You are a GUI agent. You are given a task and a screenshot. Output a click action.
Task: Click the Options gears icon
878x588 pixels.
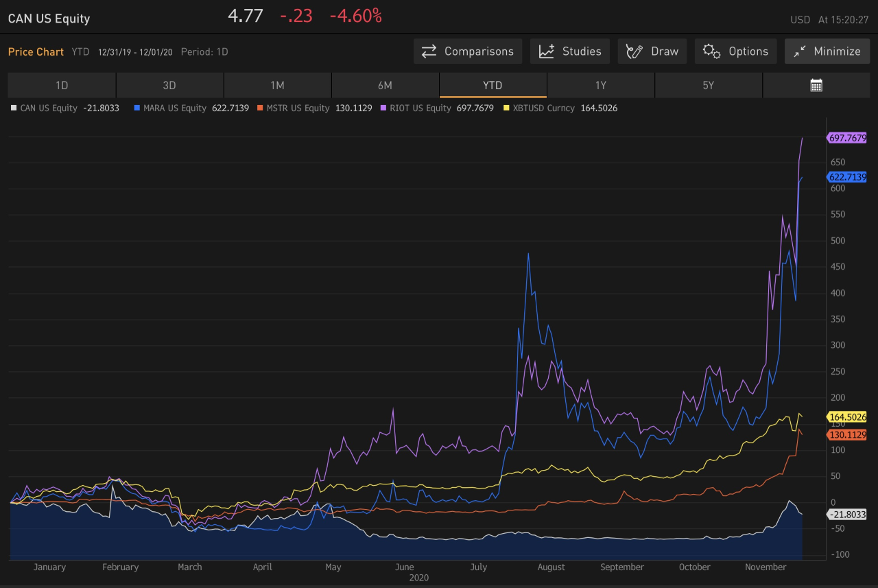[711, 51]
